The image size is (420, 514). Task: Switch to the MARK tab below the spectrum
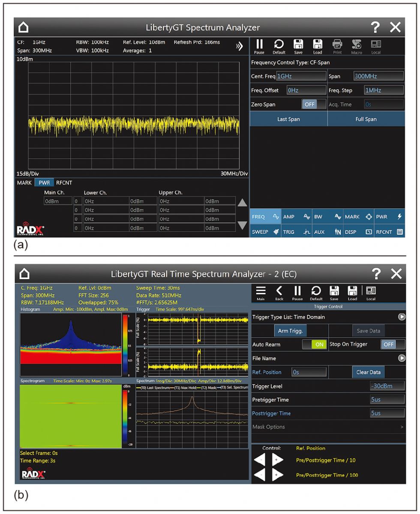click(24, 182)
